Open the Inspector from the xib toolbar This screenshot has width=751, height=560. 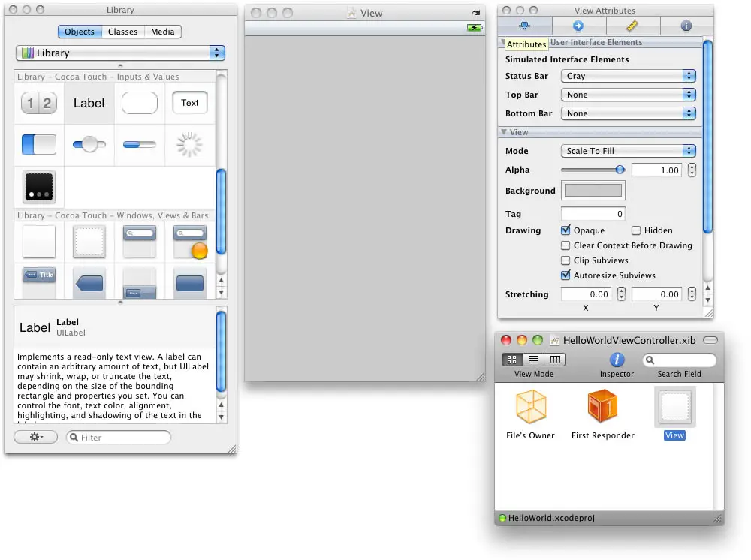pyautogui.click(x=617, y=360)
